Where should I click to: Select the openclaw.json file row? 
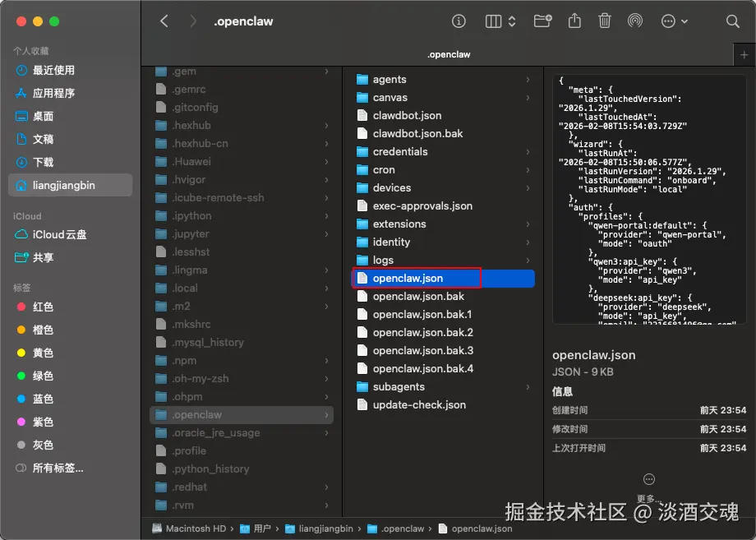(x=444, y=278)
